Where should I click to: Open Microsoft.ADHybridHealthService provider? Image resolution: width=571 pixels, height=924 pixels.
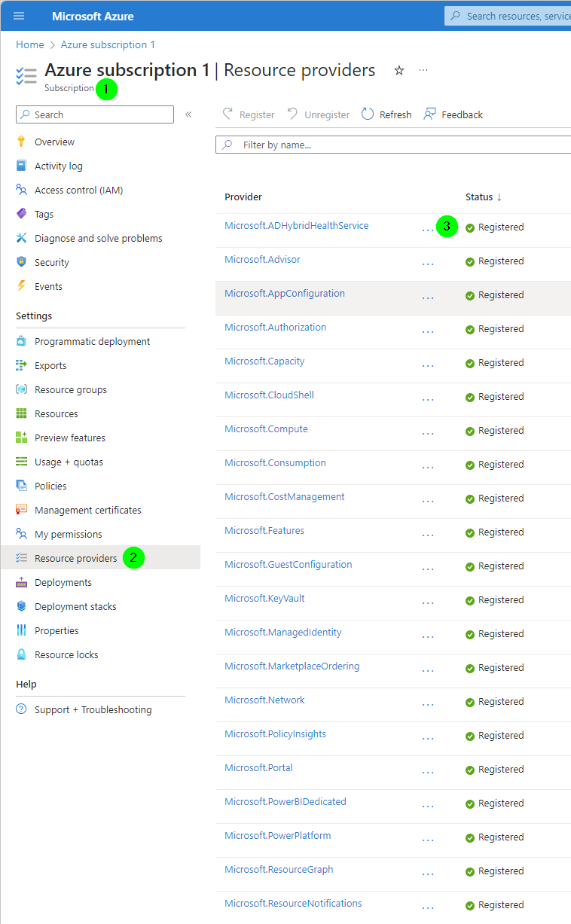(297, 225)
